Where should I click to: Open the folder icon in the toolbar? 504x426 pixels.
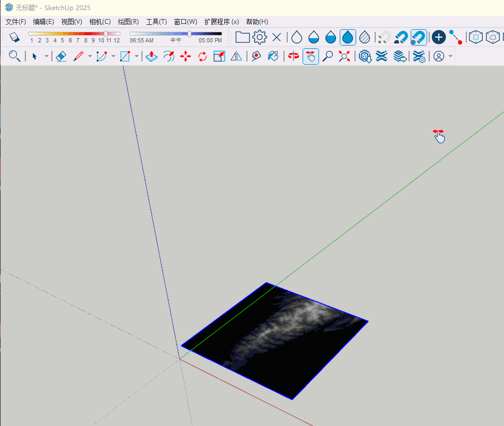[x=242, y=37]
